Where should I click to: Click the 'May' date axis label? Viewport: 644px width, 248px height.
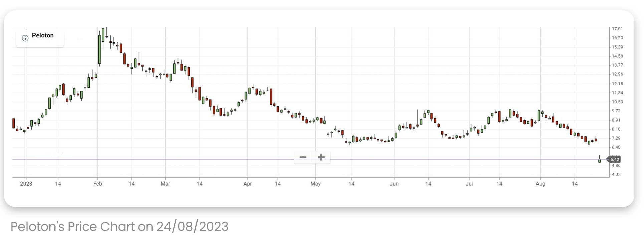pos(315,184)
